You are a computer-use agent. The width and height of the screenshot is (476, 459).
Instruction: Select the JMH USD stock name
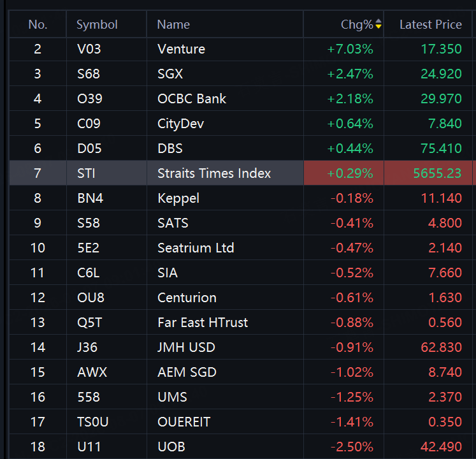tap(186, 347)
